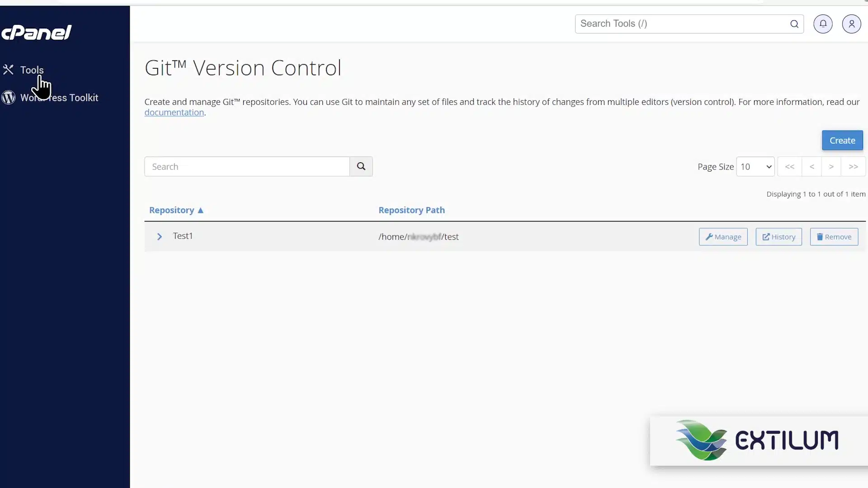Go to previous page with < button

pyautogui.click(x=812, y=167)
